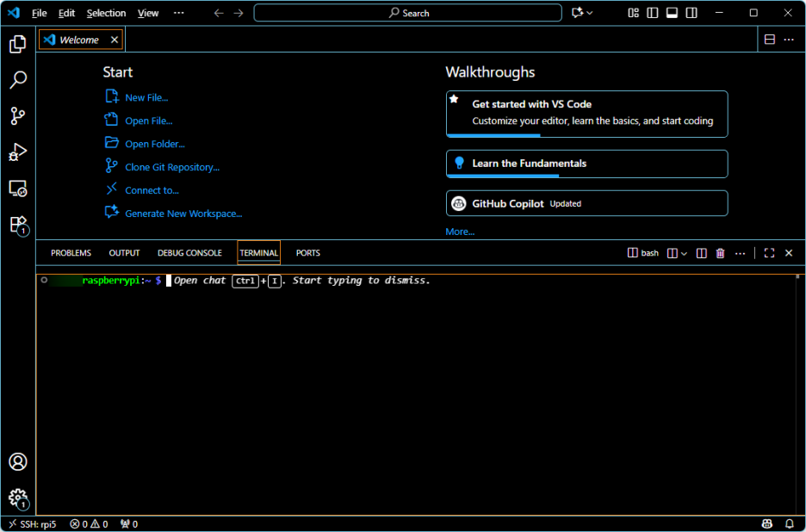Maximize the panel size
Image resolution: width=806 pixels, height=532 pixels.
pos(769,253)
